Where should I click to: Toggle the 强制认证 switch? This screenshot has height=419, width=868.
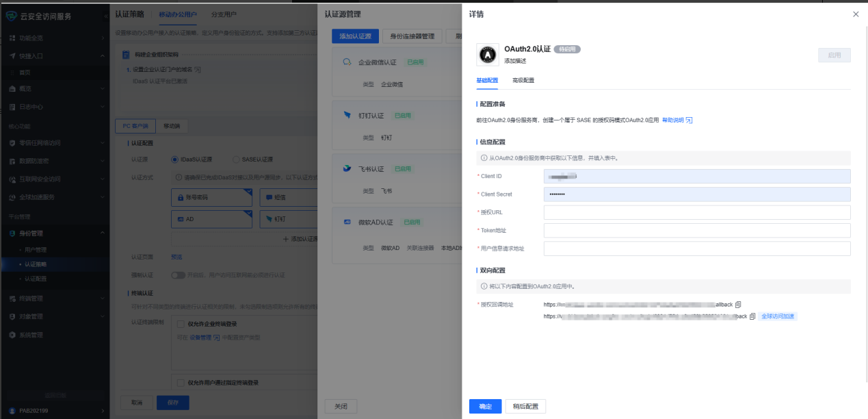coord(178,275)
